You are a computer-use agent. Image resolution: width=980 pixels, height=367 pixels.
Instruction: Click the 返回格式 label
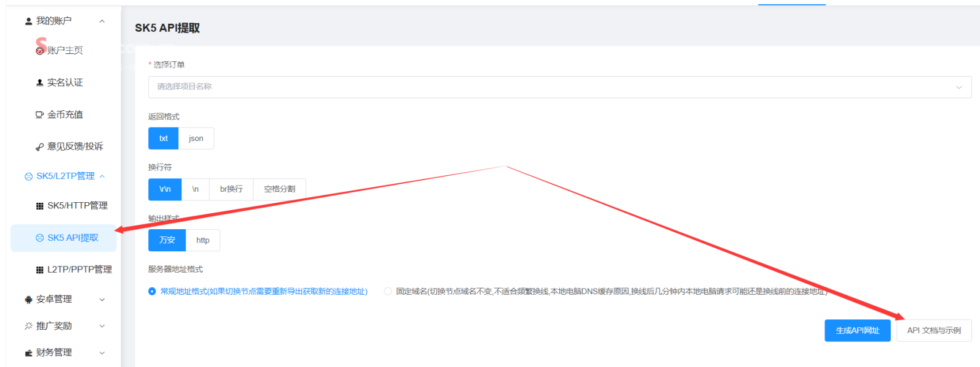click(164, 116)
